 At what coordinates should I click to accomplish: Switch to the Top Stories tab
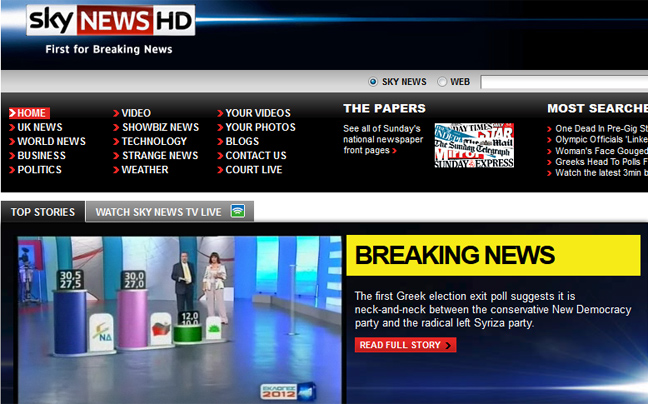click(x=43, y=211)
